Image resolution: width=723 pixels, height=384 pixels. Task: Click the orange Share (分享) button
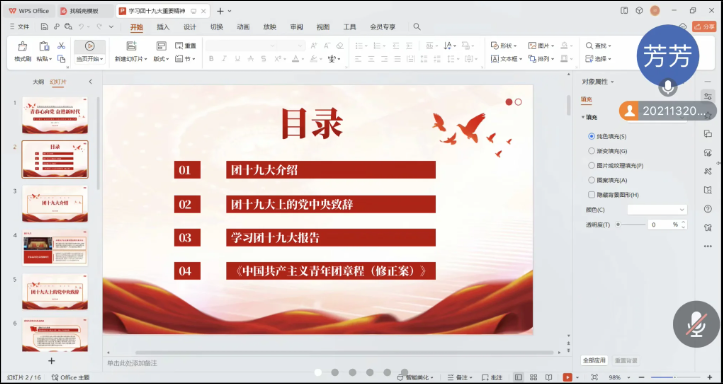tap(704, 27)
